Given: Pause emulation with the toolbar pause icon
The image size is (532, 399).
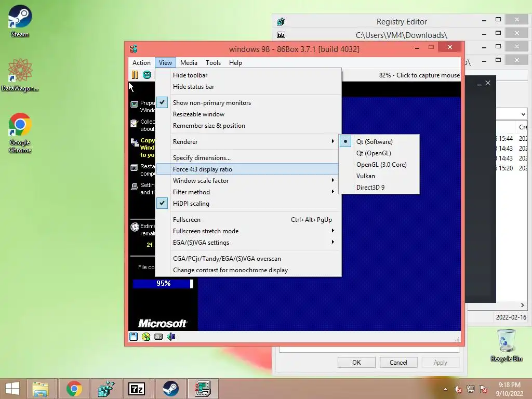Looking at the screenshot, I should pos(135,75).
